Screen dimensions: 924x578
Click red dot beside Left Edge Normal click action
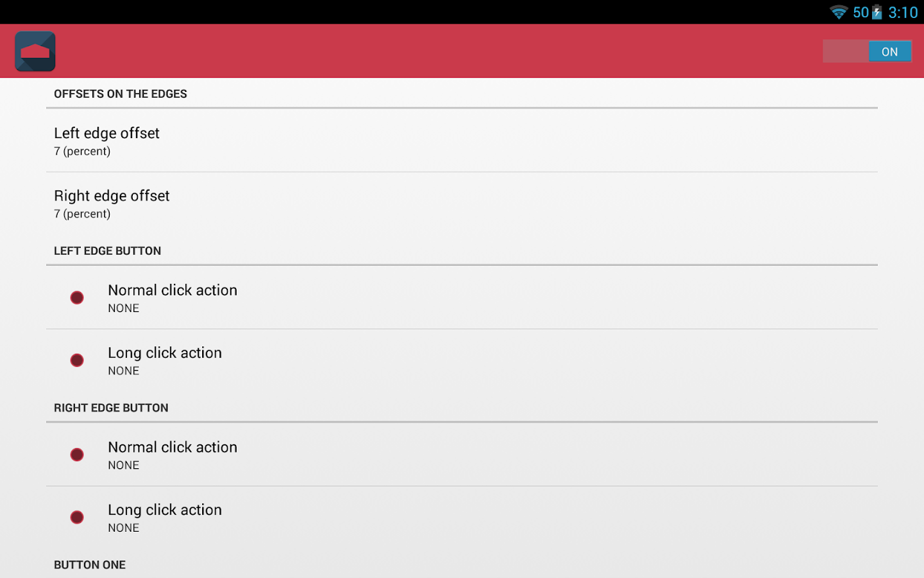pos(77,297)
